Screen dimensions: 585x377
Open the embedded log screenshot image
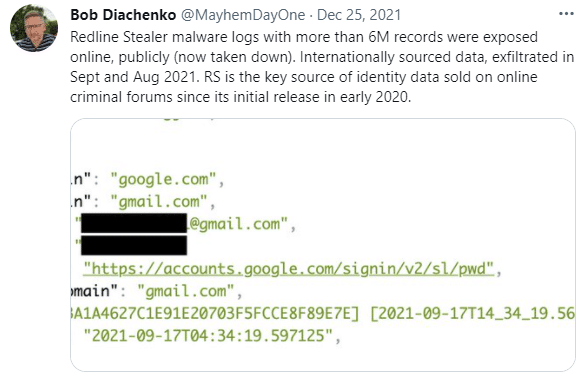(x=323, y=245)
